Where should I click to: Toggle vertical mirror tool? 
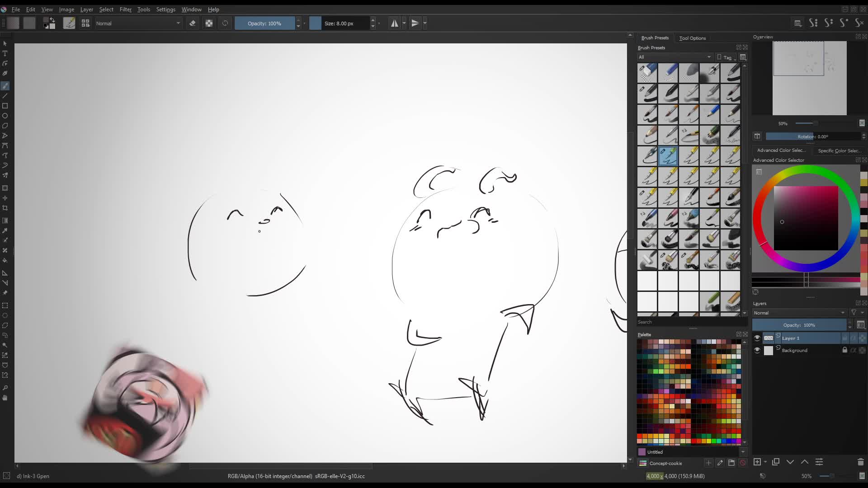pyautogui.click(x=415, y=23)
